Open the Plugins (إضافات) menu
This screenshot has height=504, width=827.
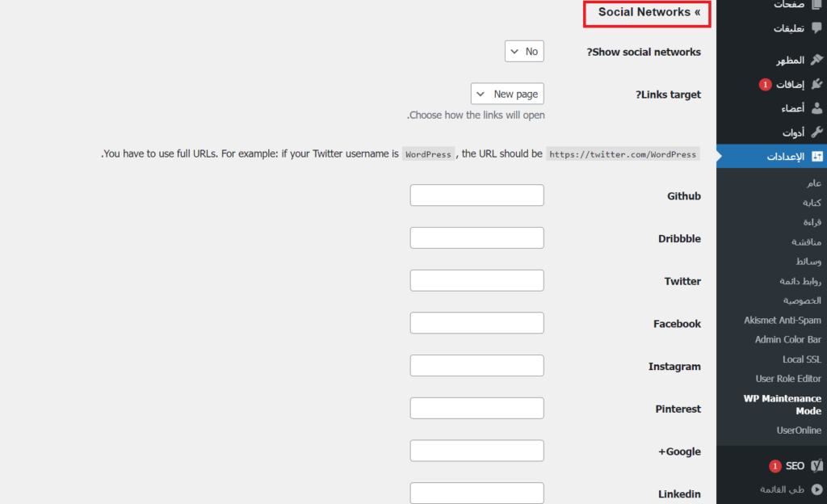(790, 84)
